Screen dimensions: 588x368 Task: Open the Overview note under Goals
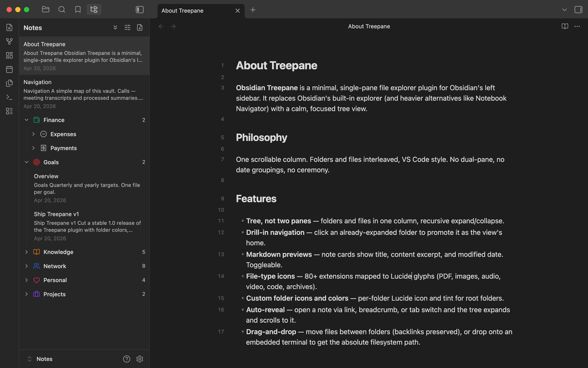89,188
